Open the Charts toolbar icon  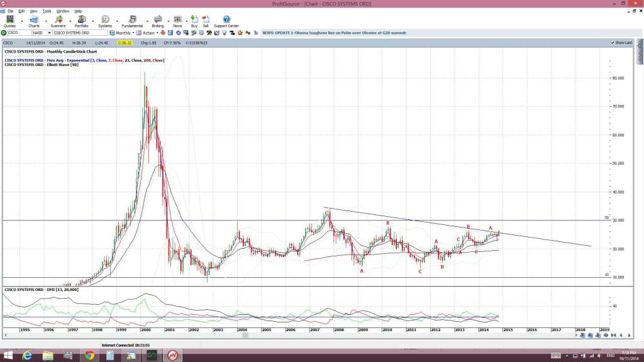[x=34, y=19]
